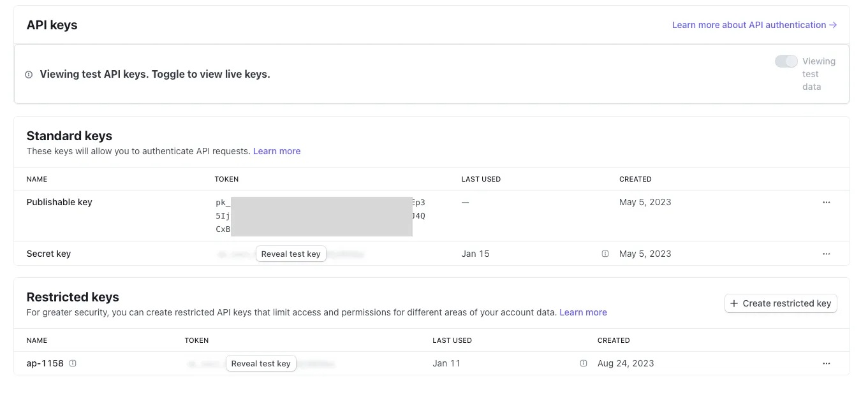Click Learn more under Standard keys
Image resolution: width=868 pixels, height=397 pixels.
click(x=277, y=151)
